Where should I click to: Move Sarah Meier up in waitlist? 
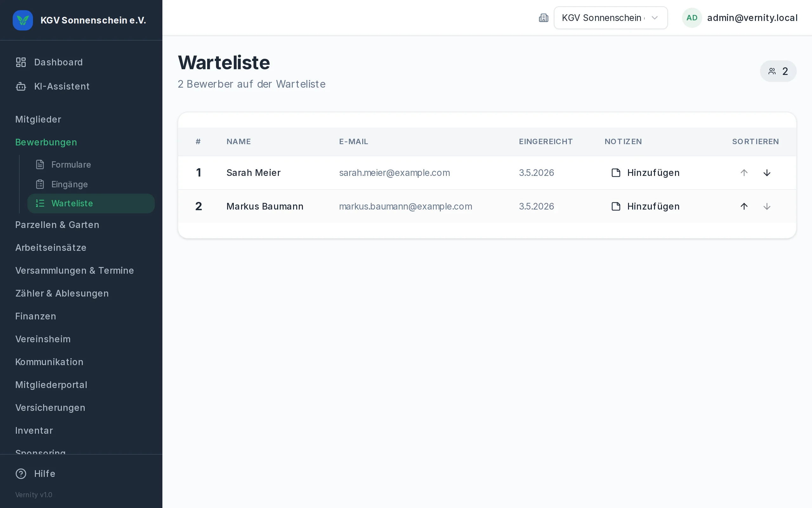tap(744, 173)
